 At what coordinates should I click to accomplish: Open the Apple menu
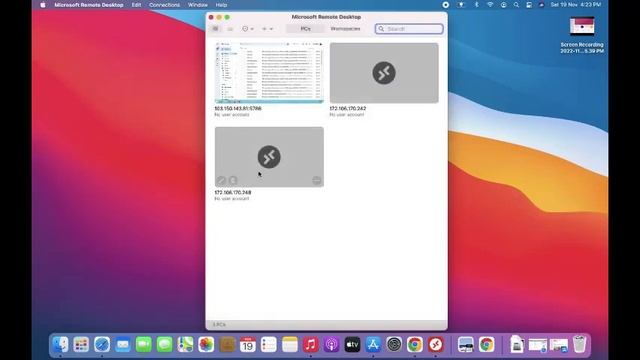pos(43,5)
